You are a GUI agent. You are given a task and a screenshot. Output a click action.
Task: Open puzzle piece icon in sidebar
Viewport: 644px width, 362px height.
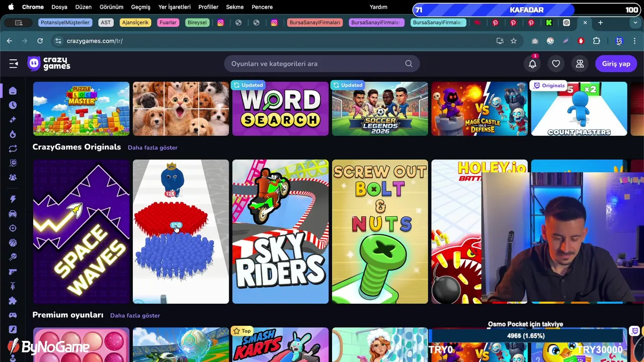coord(13,301)
